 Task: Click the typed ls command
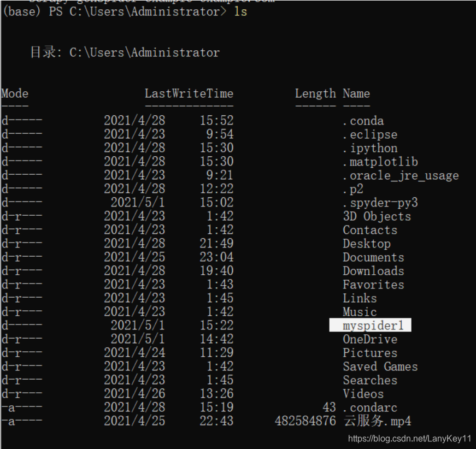[240, 11]
